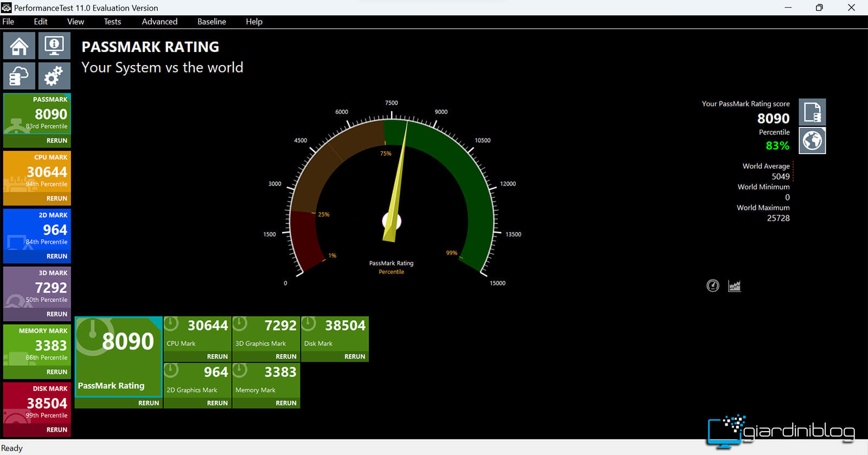Click the World Maximum value 25728

[778, 218]
